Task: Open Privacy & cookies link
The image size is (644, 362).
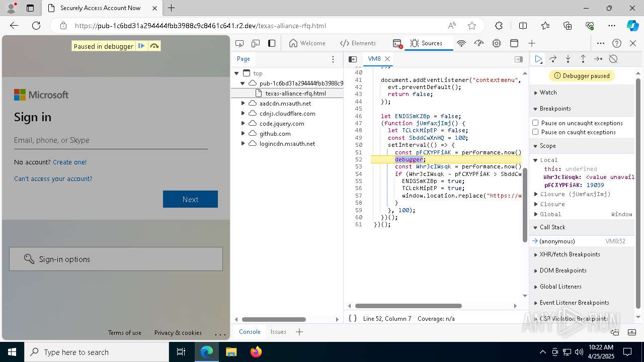Action: 178,333
